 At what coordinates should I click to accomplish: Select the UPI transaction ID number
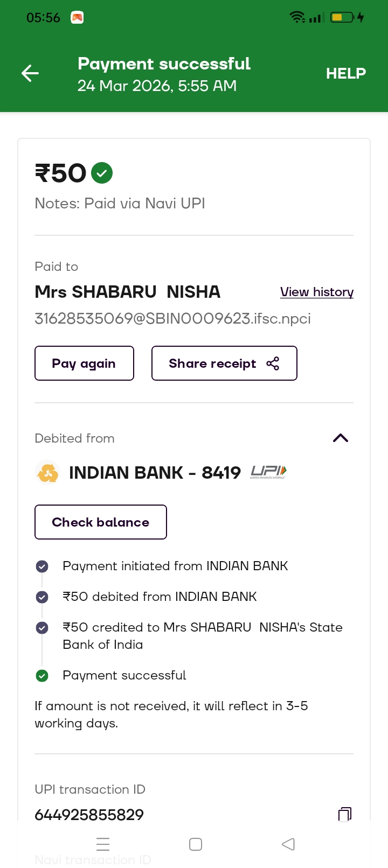coord(89,815)
